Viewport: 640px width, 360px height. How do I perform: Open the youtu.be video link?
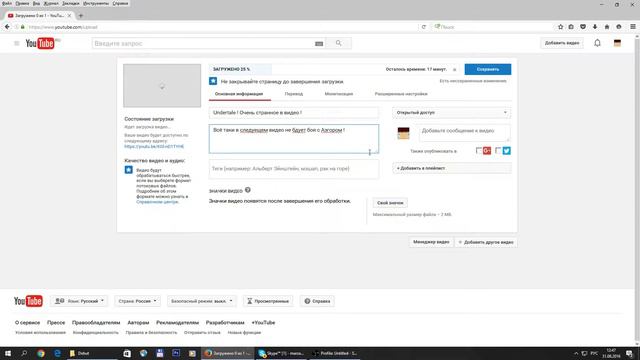tap(154, 147)
